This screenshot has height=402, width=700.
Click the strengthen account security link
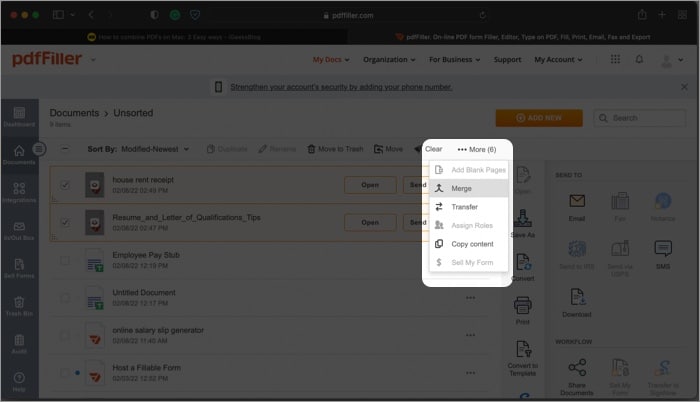coord(341,87)
